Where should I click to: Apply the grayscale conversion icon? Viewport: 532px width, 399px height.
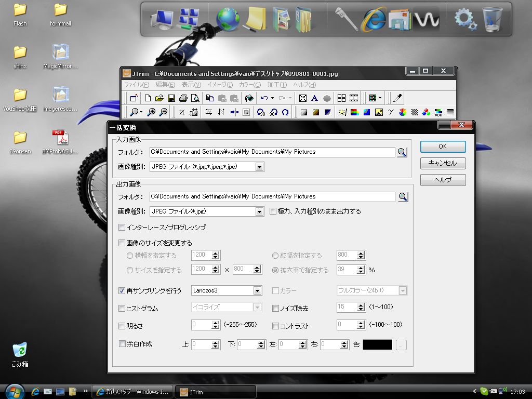[x=303, y=112]
